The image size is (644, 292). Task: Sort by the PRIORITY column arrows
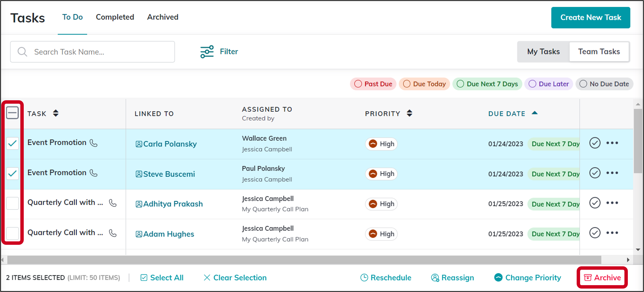coord(409,113)
